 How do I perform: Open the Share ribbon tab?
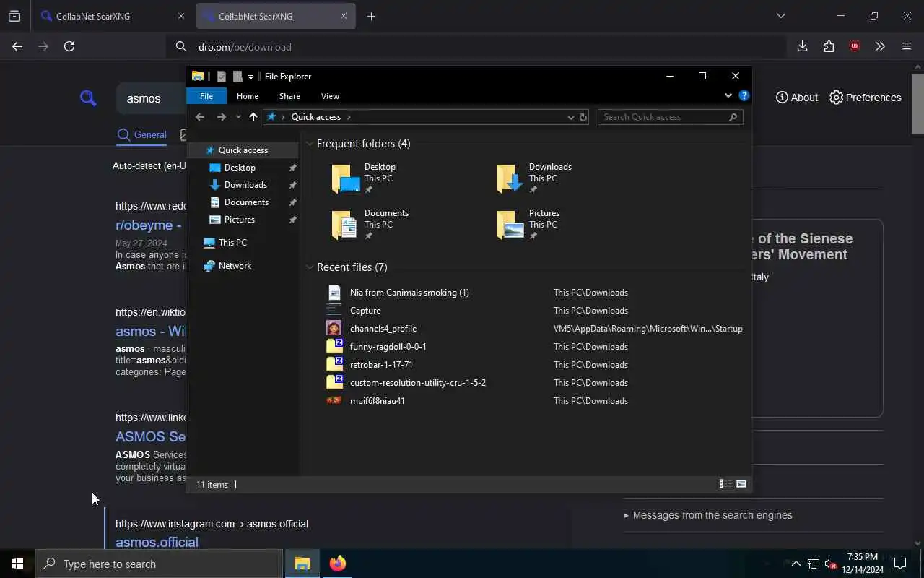(289, 96)
